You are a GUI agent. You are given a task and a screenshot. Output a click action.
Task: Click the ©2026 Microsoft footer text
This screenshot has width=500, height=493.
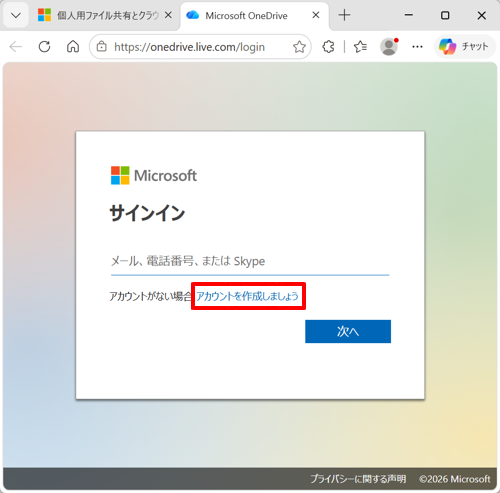pos(455,479)
